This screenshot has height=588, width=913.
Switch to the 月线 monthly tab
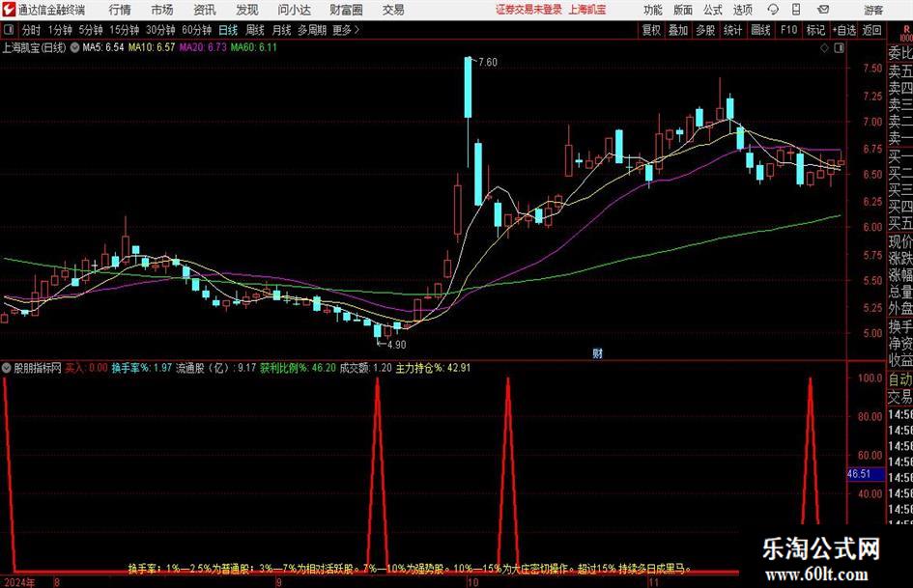click(281, 30)
